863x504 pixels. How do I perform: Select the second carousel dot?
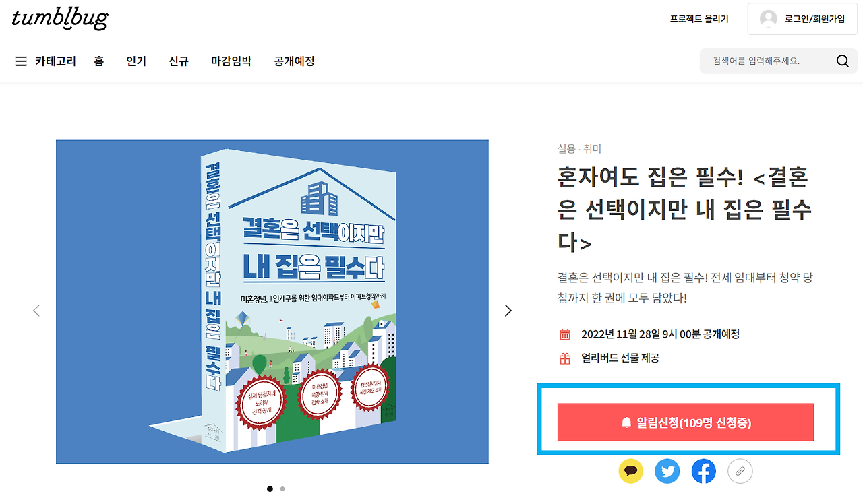[282, 489]
